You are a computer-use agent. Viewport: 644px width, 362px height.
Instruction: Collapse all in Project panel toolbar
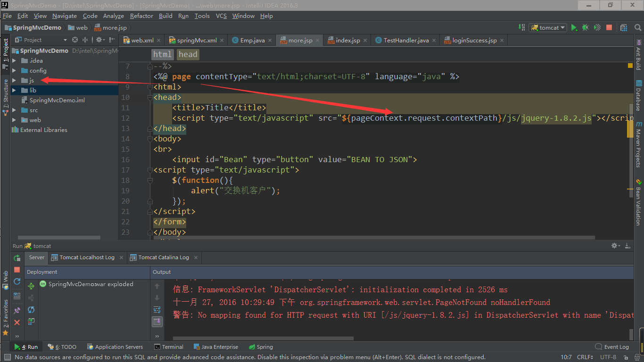tap(85, 40)
